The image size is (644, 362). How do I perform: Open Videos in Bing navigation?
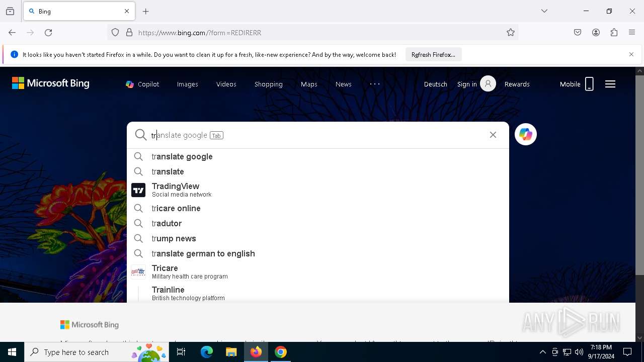point(226,84)
